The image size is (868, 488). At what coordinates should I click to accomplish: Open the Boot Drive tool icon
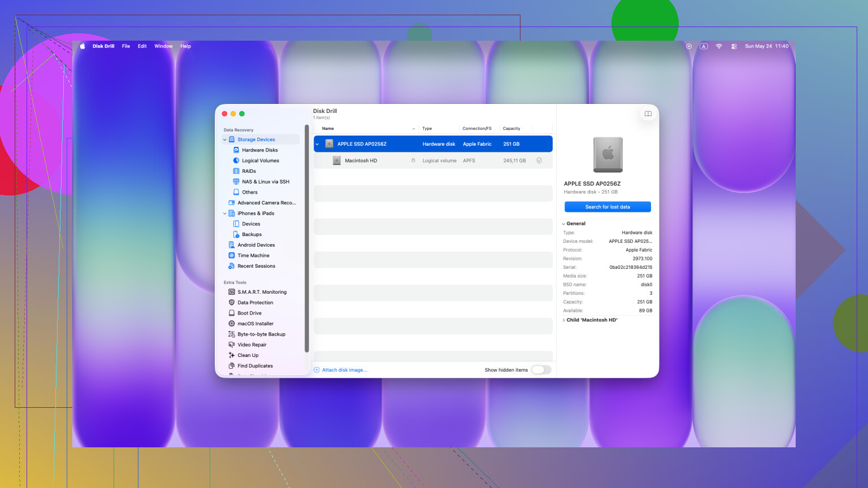point(232,313)
